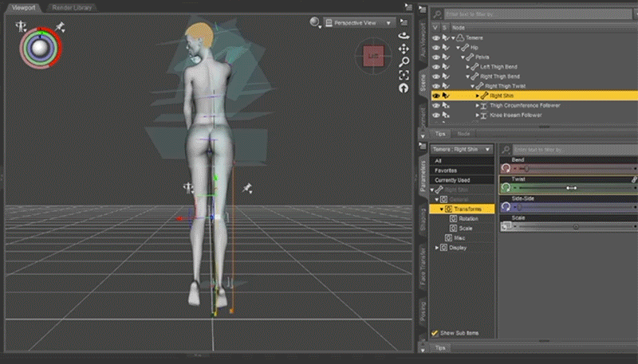Open the Temere : Right Shin node dropdown
The width and height of the screenshot is (638, 364).
tap(462, 150)
